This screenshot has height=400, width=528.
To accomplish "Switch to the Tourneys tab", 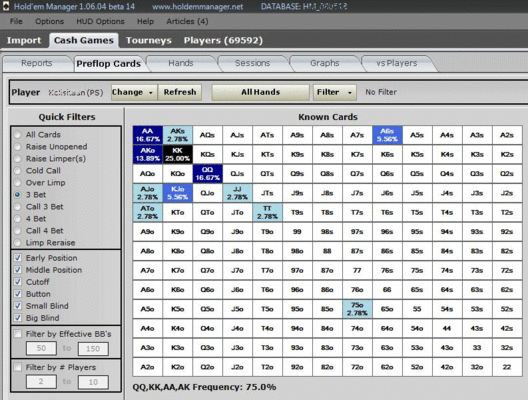I will coord(148,40).
